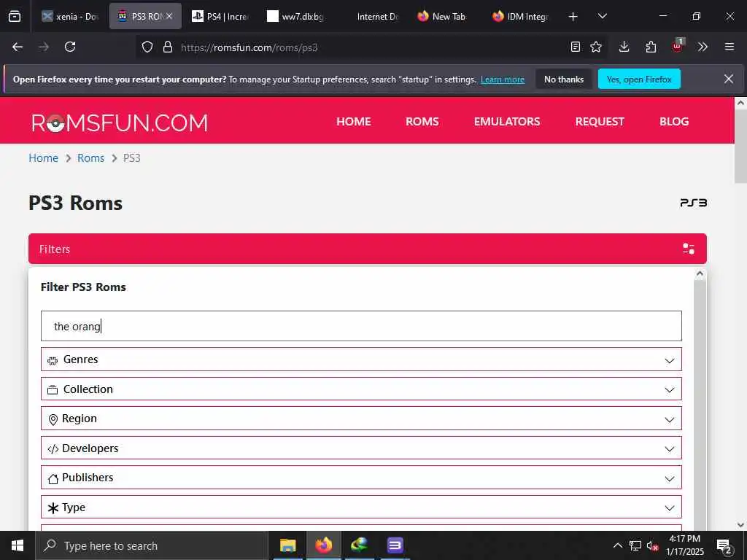This screenshot has width=747, height=560.
Task: Switch to the Internet Download tab
Action: click(371, 16)
